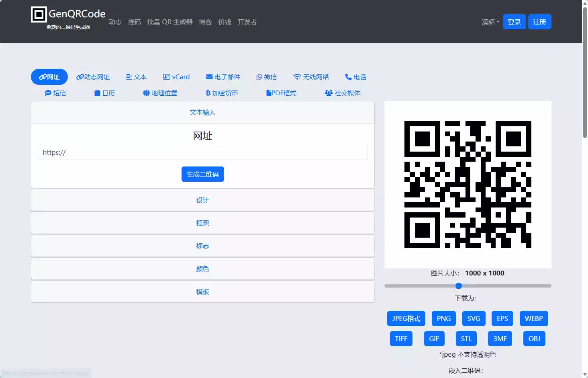This screenshot has height=378, width=588.
Task: Switch to the 短信 tab
Action: point(55,93)
